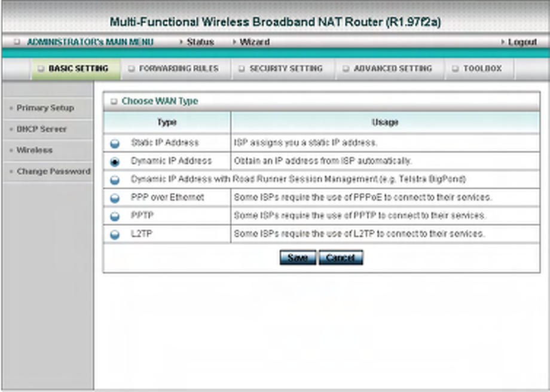Save the WAN type selection
Viewport: 550px width, 392px height.
point(298,258)
